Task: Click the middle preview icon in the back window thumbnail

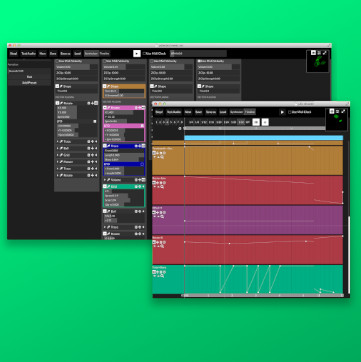Action: (x=319, y=53)
